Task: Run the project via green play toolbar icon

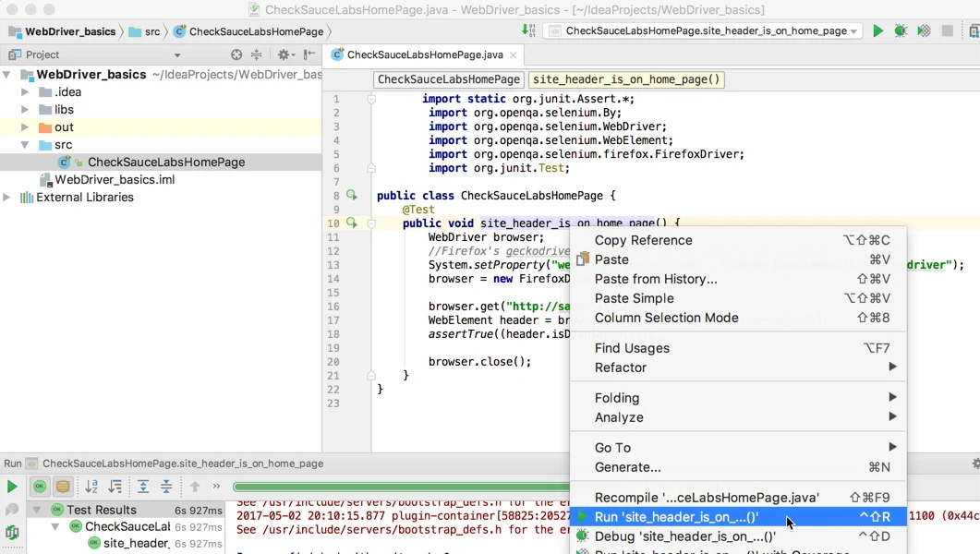Action: pos(877,30)
